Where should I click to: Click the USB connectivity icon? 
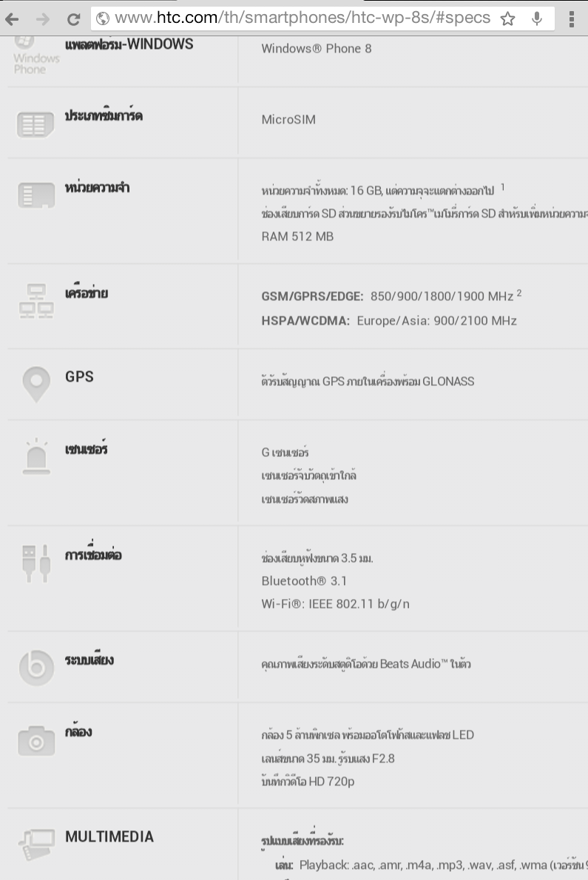36,563
